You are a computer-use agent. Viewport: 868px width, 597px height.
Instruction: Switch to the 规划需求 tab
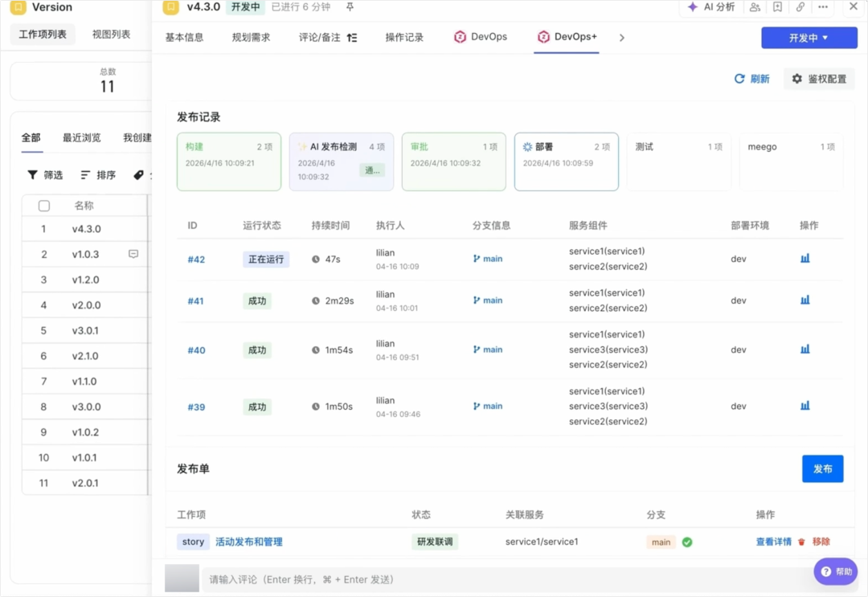251,38
